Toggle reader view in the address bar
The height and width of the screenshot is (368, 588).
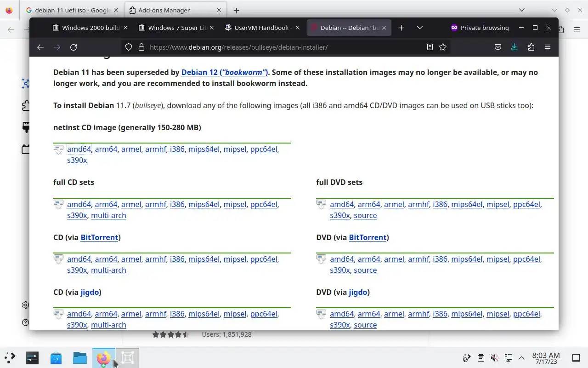click(430, 47)
